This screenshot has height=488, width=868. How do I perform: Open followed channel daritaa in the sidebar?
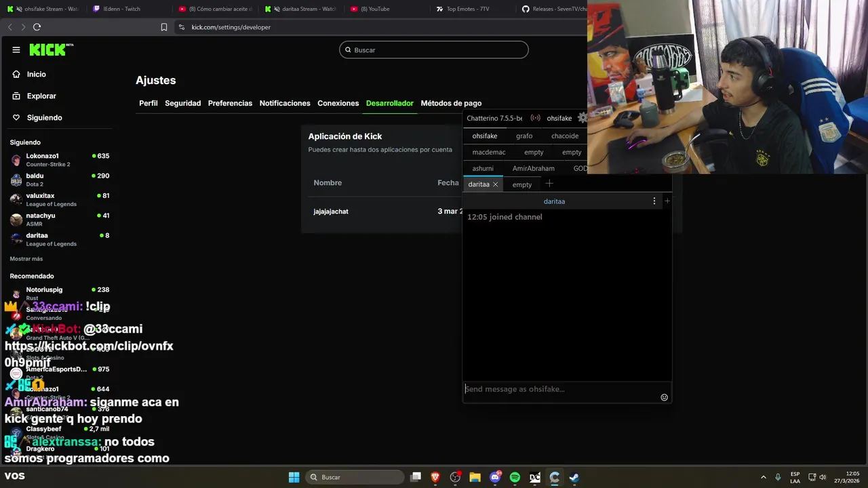[x=60, y=239]
